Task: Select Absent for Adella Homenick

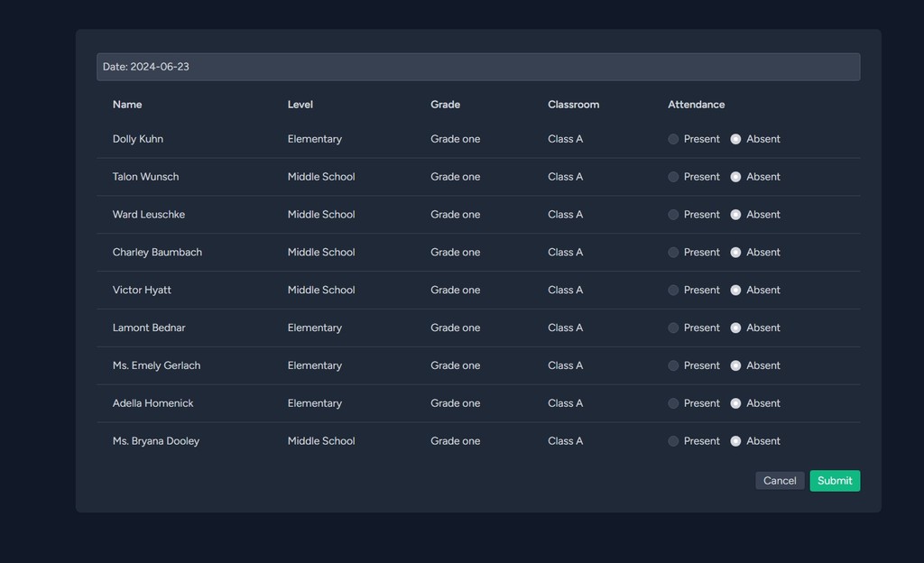Action: pos(735,402)
